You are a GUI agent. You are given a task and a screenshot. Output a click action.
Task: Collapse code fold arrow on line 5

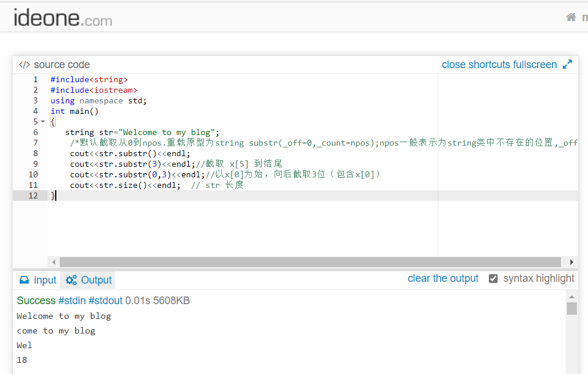43,122
